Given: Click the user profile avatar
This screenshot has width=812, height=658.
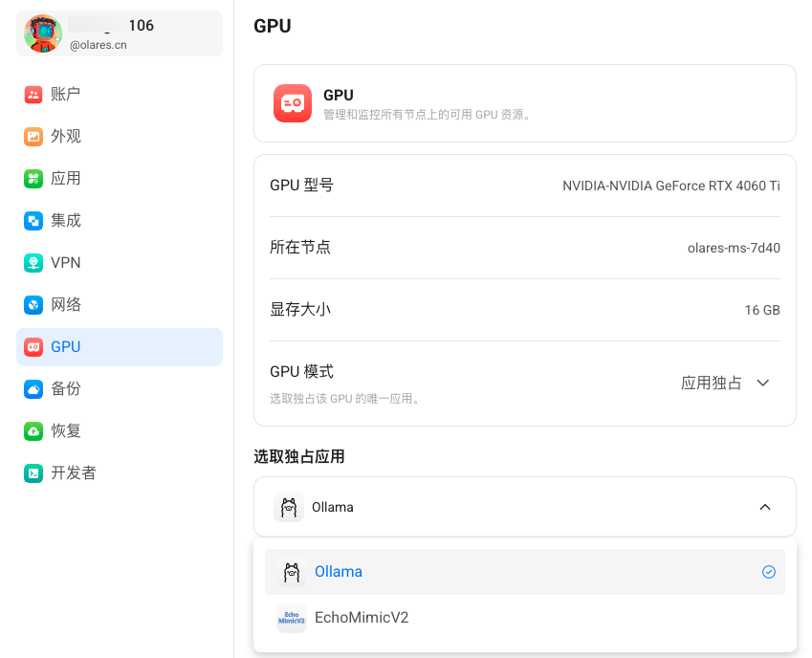Looking at the screenshot, I should click(43, 33).
